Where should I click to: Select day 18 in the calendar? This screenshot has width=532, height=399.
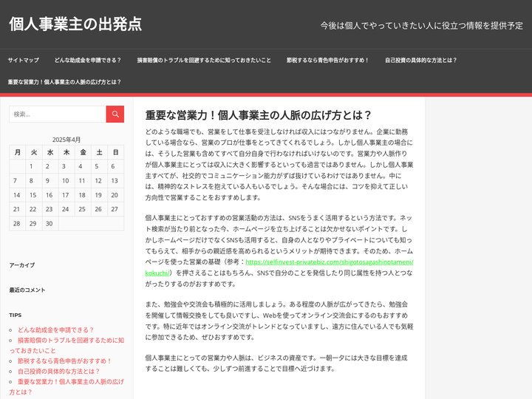[x=82, y=195]
